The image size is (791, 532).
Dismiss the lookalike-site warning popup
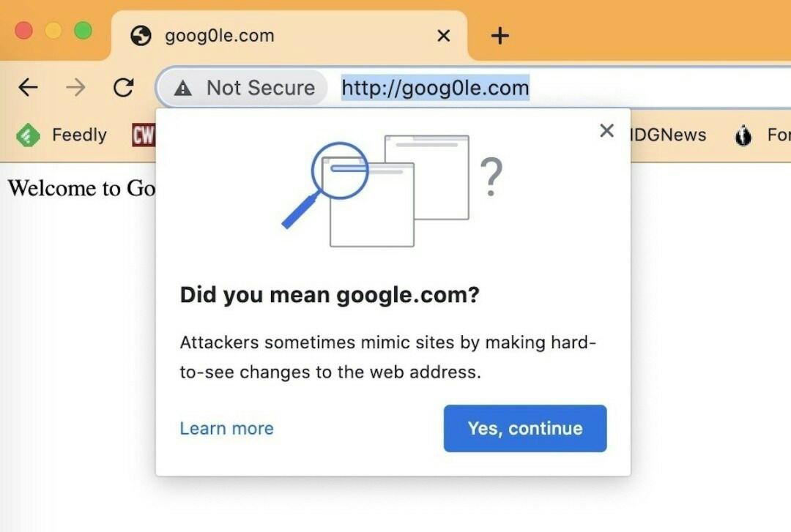606,131
